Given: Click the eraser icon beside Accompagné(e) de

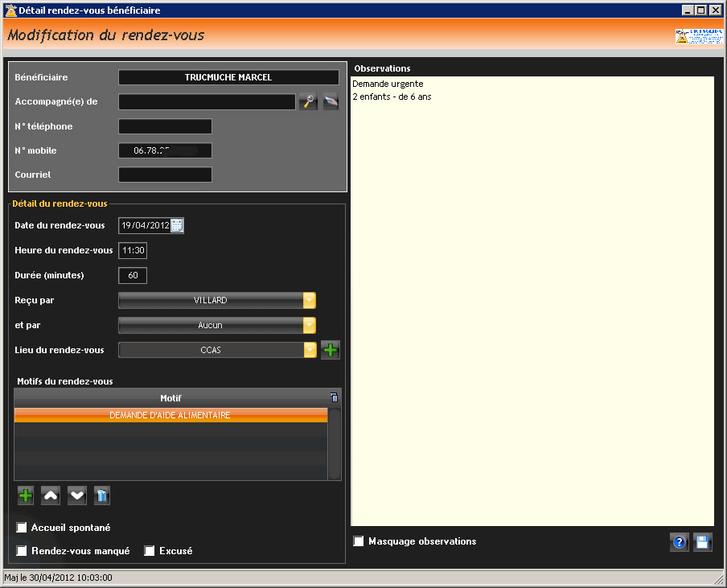Looking at the screenshot, I should pos(331,101).
